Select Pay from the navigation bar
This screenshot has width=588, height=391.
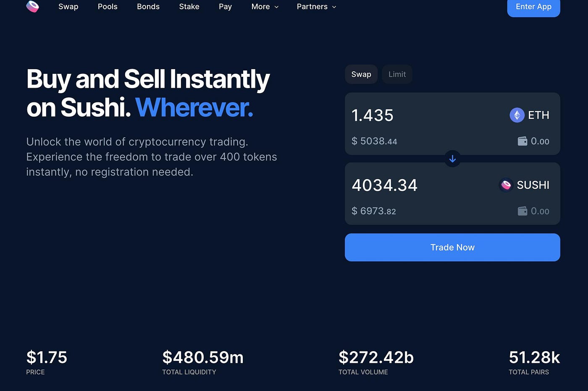225,7
